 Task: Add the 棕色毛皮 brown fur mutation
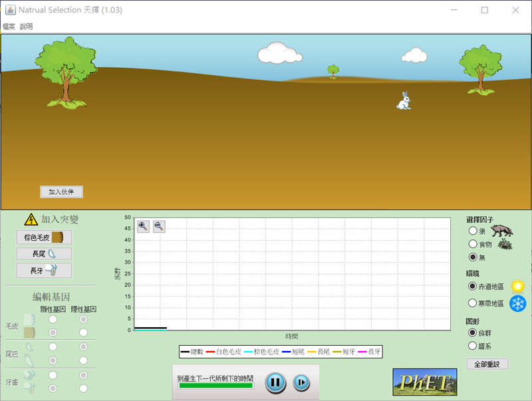pyautogui.click(x=44, y=237)
